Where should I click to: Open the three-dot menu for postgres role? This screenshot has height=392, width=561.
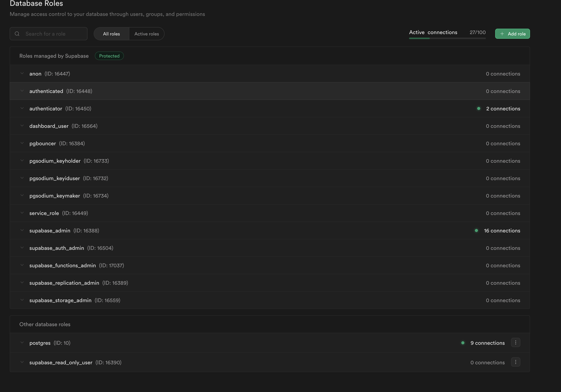(x=516, y=343)
